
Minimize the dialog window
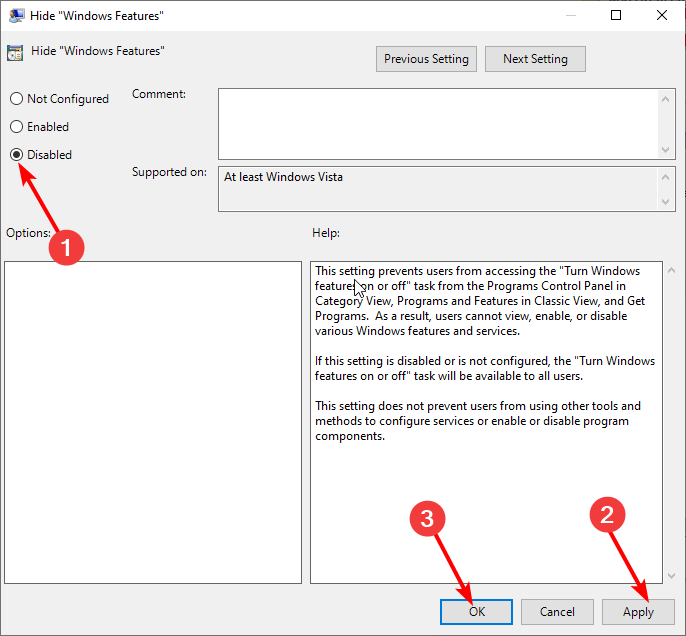pos(570,15)
